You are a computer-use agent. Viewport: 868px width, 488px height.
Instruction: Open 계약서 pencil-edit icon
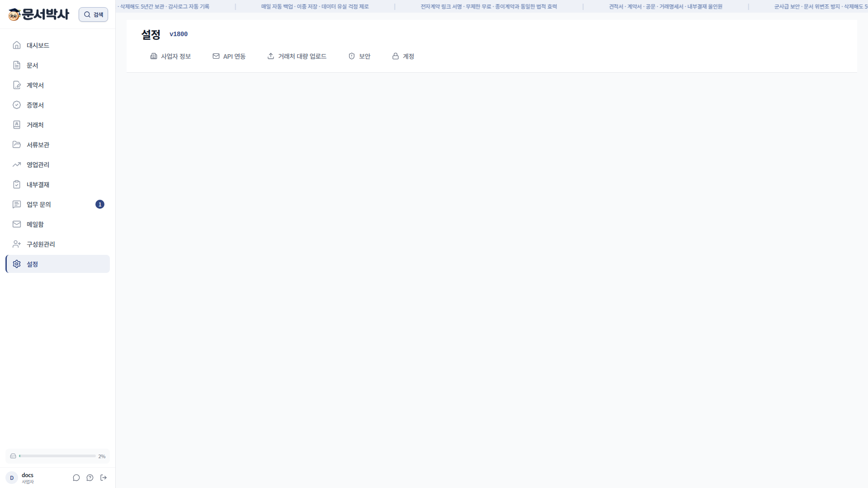17,85
